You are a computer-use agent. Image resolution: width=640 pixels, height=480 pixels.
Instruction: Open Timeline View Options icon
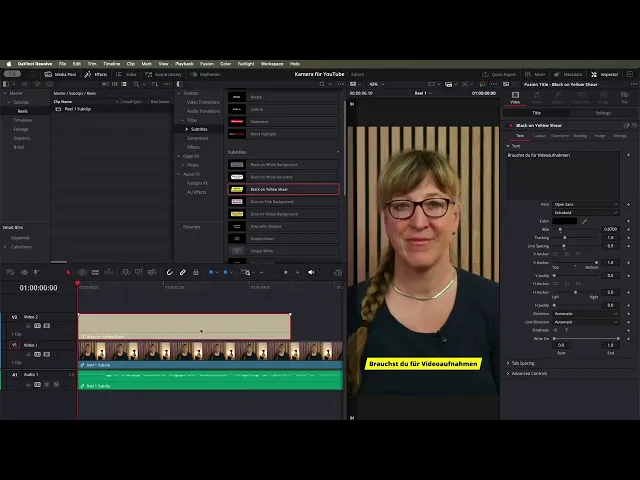pos(10,272)
